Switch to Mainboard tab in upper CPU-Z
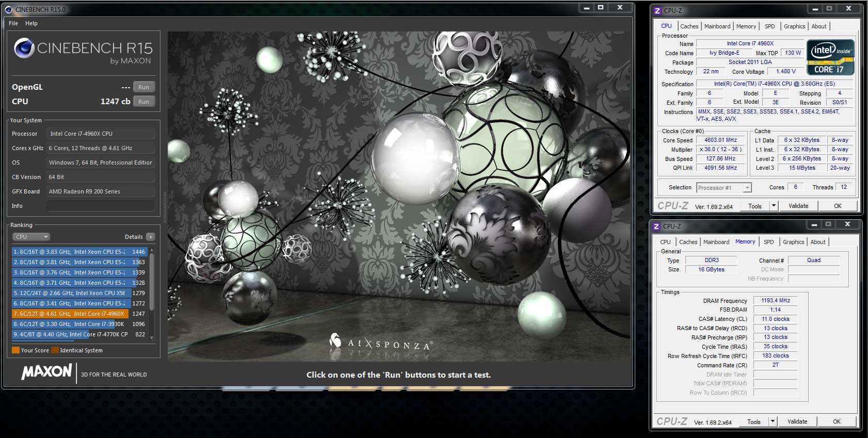This screenshot has height=438, width=868. tap(717, 26)
